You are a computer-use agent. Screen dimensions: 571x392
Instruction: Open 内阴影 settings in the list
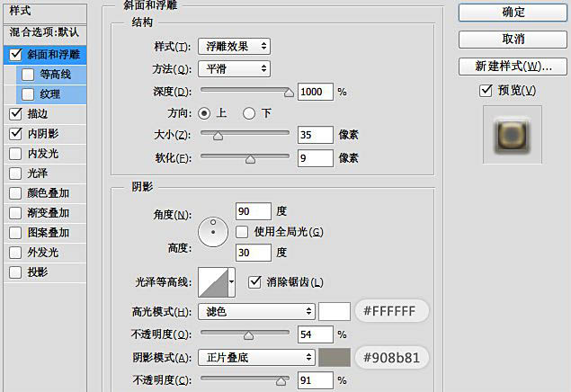43,134
